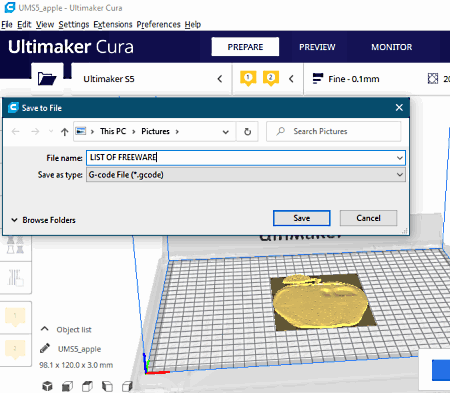Click the pencil icon beside UMS5_apple
Screen dimensions: 450x393
pyautogui.click(x=45, y=348)
